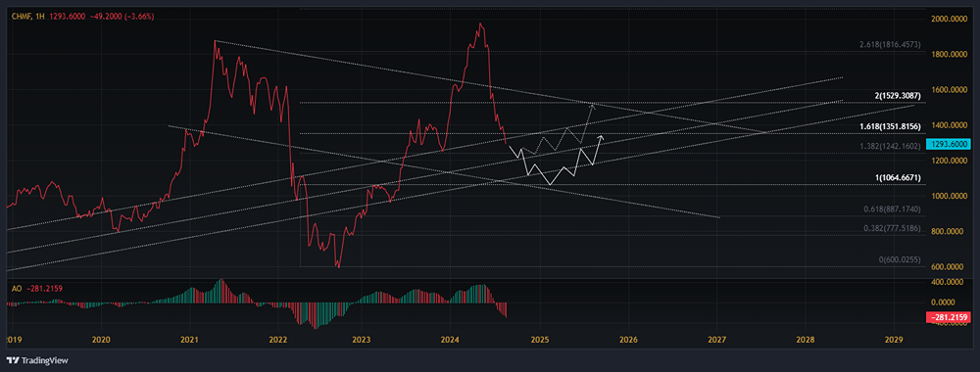Select the dotted projection arrow tip near 1529

[x=593, y=106]
